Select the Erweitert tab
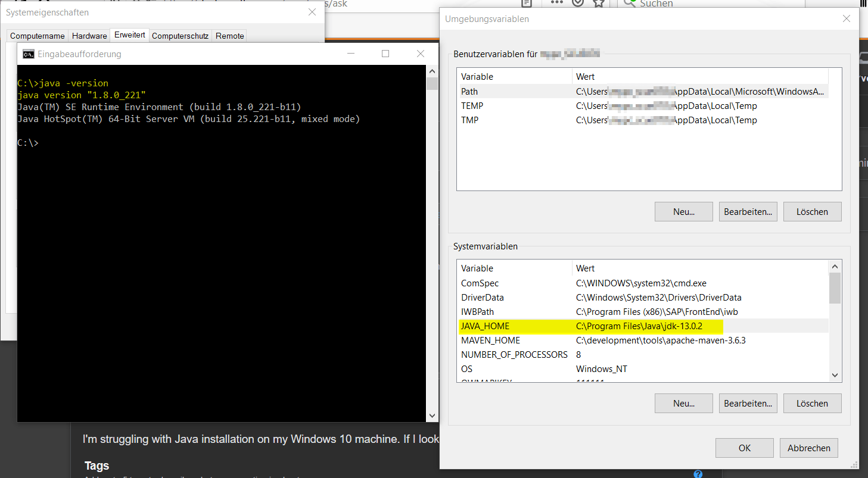The width and height of the screenshot is (868, 478). point(130,35)
